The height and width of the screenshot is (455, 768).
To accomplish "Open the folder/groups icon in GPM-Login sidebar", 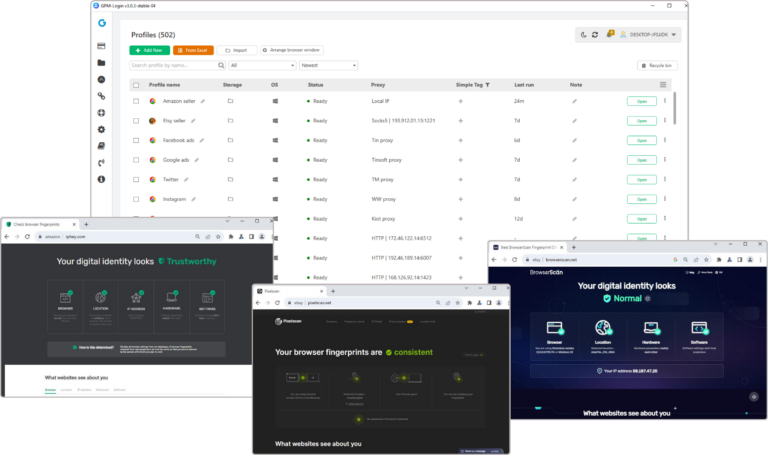I will click(101, 63).
